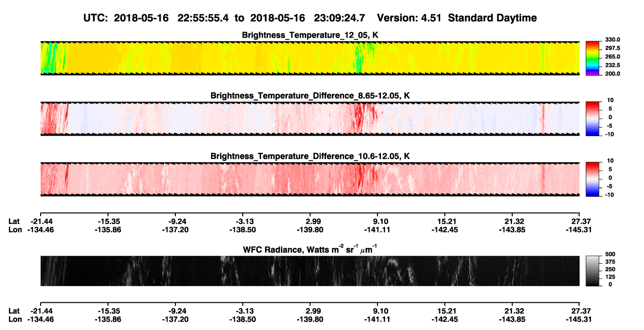Select the end time 23:09:24.7 in header
The image size is (644, 330).
tap(339, 18)
